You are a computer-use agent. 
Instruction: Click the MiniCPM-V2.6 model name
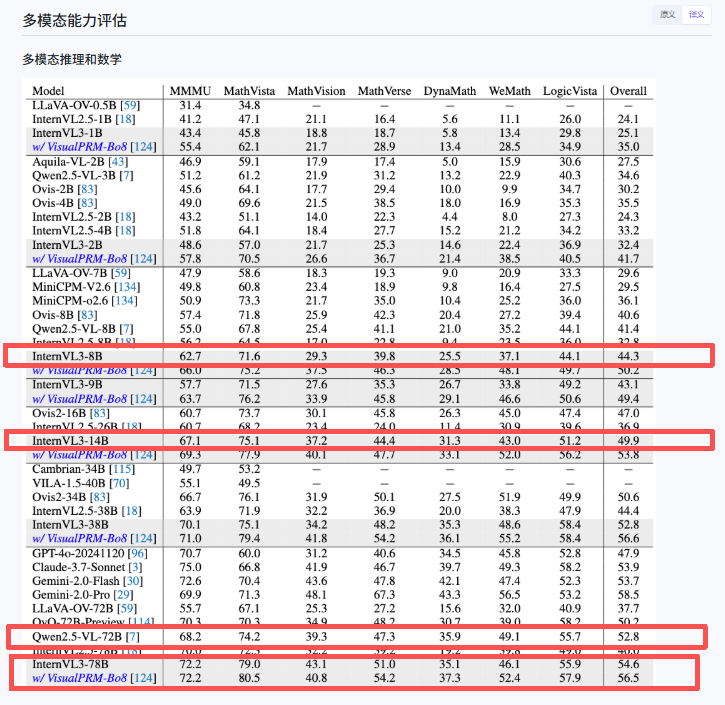[x=71, y=287]
